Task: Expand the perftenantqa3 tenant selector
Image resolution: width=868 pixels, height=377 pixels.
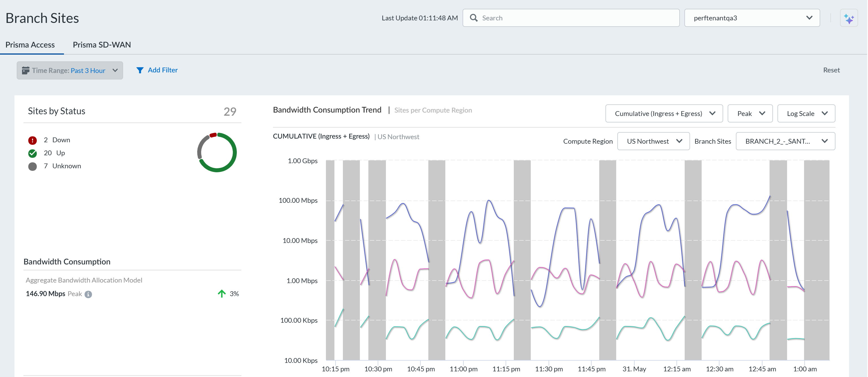Action: click(752, 18)
